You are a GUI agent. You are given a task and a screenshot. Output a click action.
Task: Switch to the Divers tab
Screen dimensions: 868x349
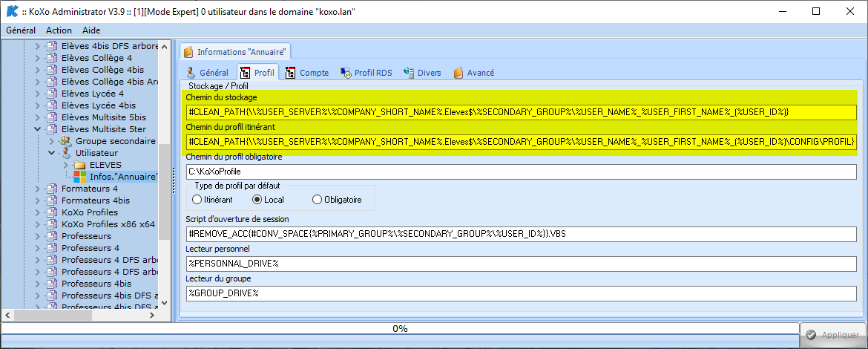click(x=423, y=73)
